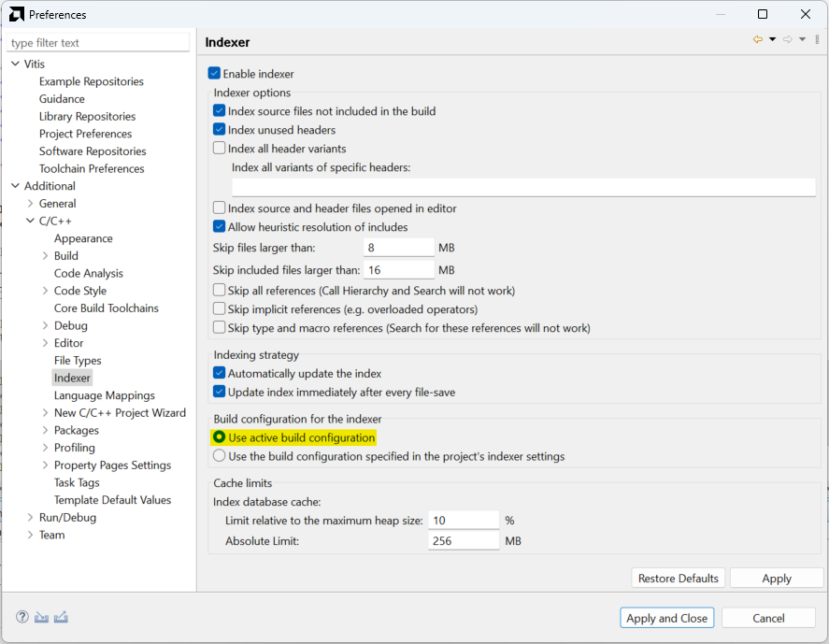Click the Restore Defaults button
This screenshot has width=829, height=644.
tap(679, 579)
